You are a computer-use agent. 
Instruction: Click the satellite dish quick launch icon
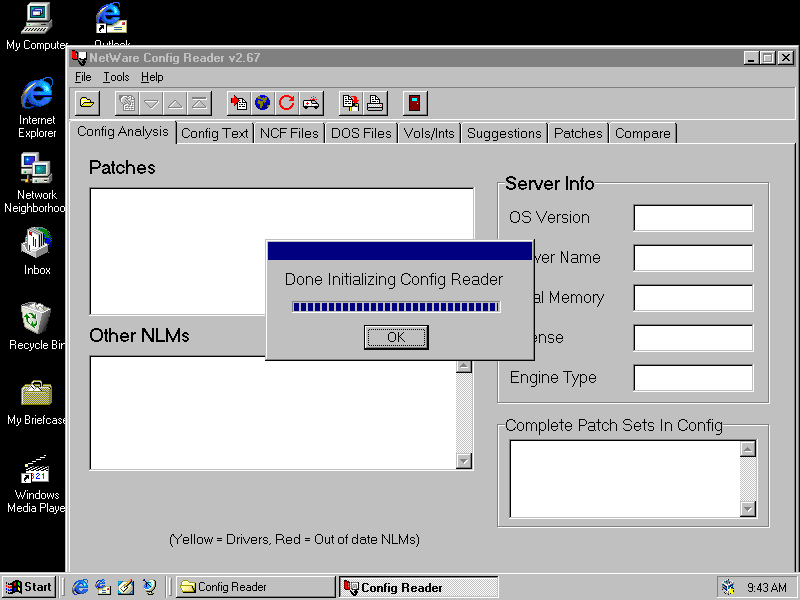149,587
